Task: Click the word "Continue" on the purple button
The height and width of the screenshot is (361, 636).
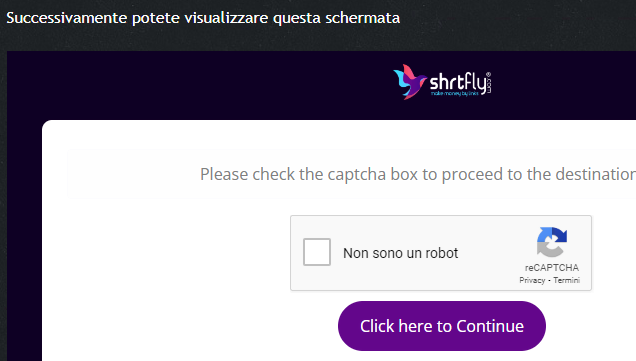Action: [490, 326]
